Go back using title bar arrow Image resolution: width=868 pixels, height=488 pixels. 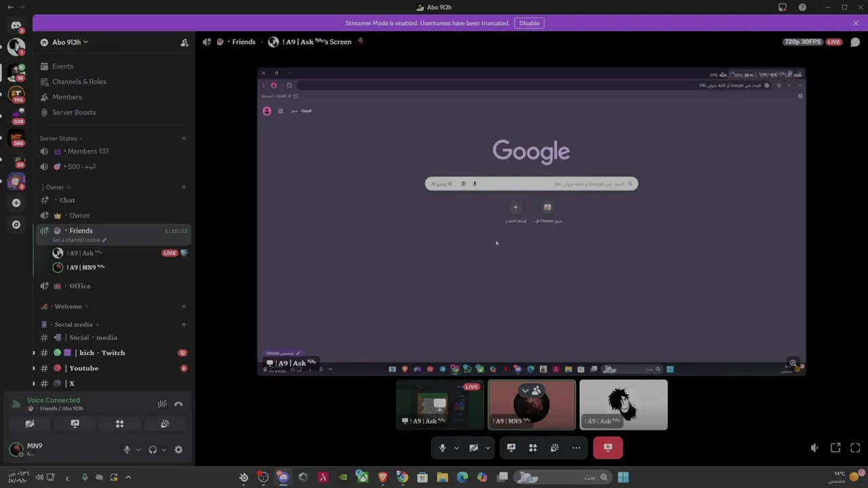[10, 7]
